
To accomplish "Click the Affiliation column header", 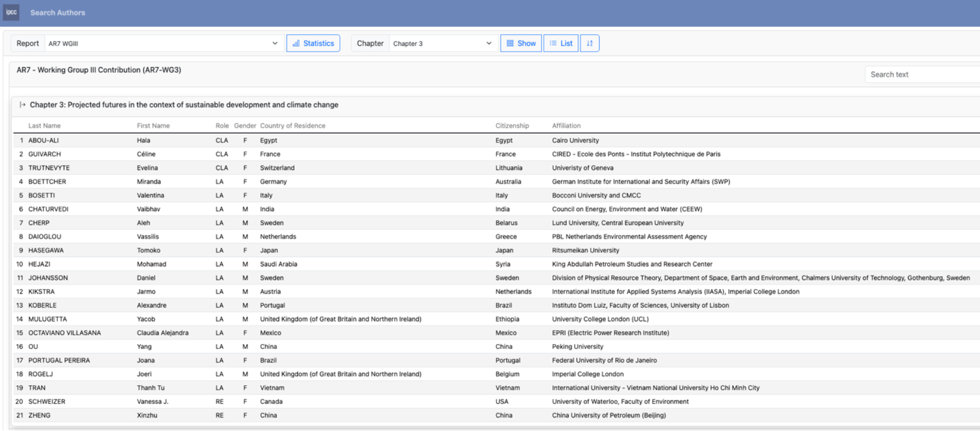I will tap(566, 126).
